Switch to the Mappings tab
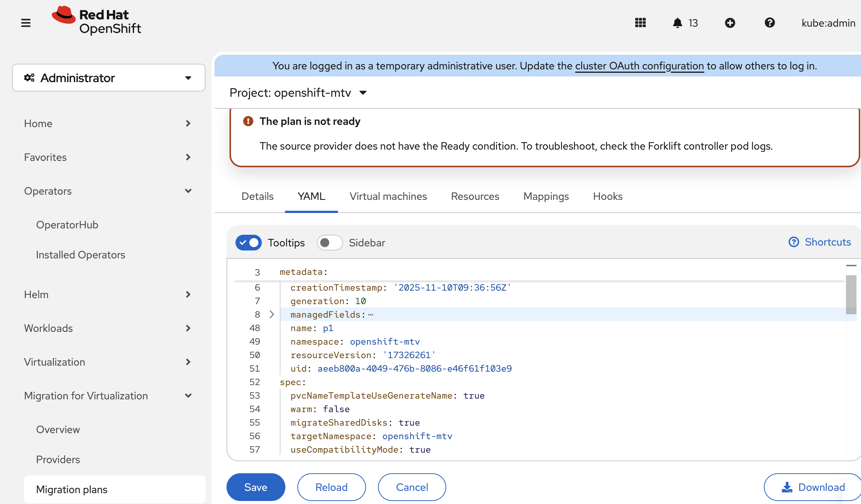The height and width of the screenshot is (504, 861). (x=546, y=196)
